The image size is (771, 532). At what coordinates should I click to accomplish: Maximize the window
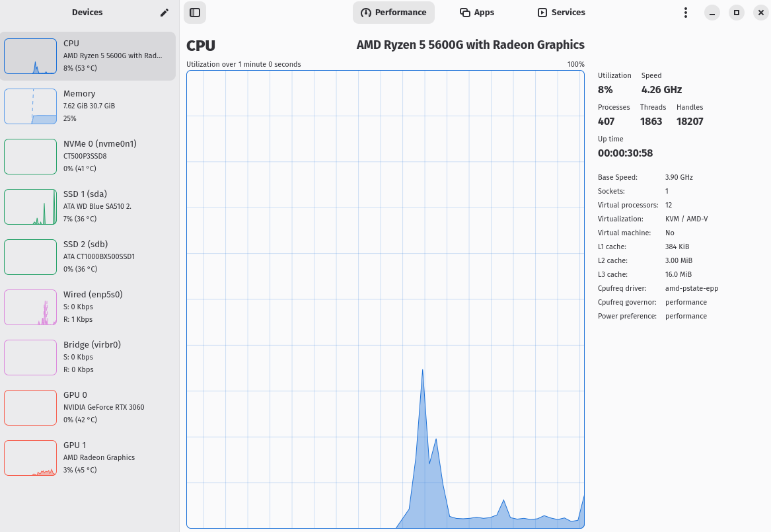[x=737, y=13]
